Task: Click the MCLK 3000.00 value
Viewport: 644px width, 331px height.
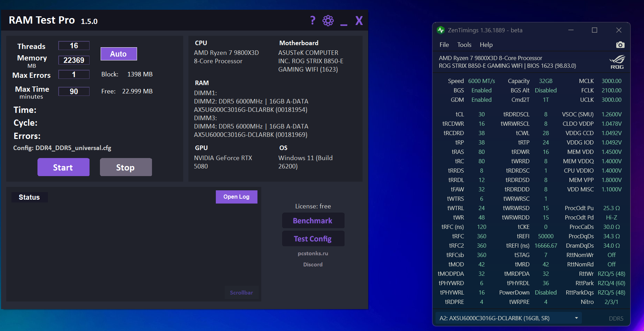Action: pyautogui.click(x=612, y=81)
